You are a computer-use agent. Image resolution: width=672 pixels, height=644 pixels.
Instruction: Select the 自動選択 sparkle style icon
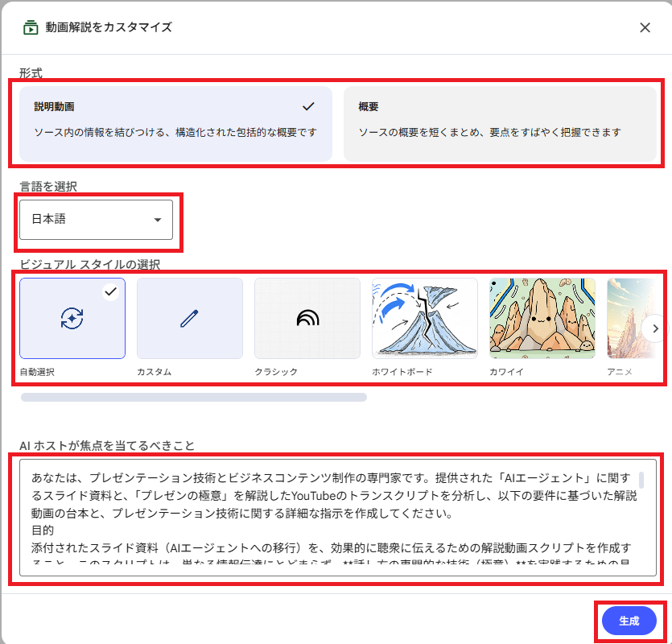coord(72,319)
